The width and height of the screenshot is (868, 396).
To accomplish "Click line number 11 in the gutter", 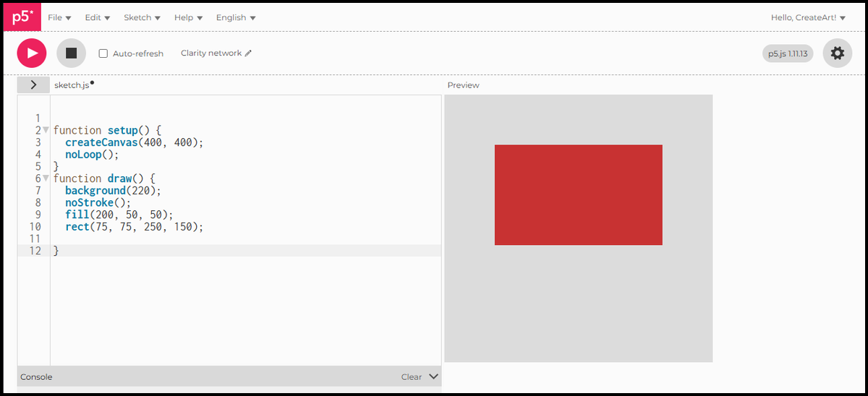I will pos(35,238).
